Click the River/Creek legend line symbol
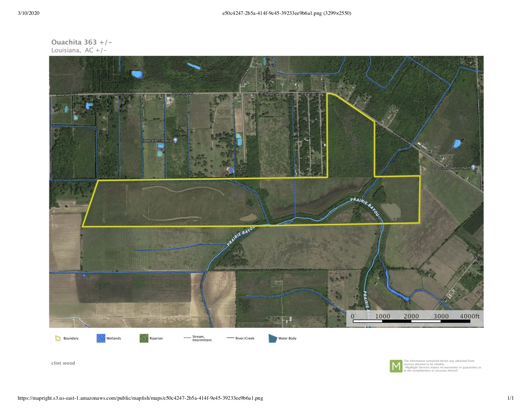532x411 pixels. 230,338
